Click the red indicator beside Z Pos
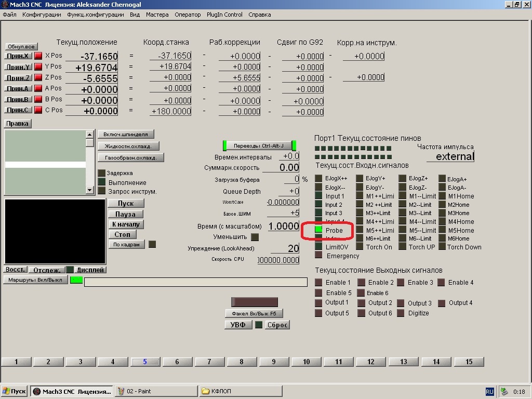The height and width of the screenshot is (399, 532). point(38,77)
